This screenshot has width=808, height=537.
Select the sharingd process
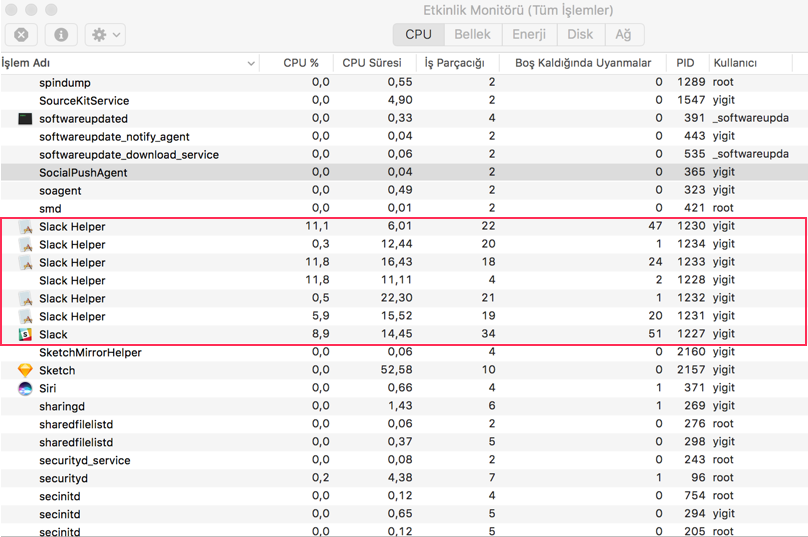click(404, 406)
